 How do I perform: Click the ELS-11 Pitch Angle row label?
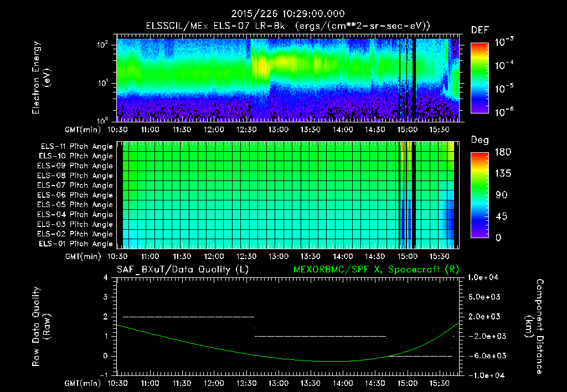click(x=76, y=147)
